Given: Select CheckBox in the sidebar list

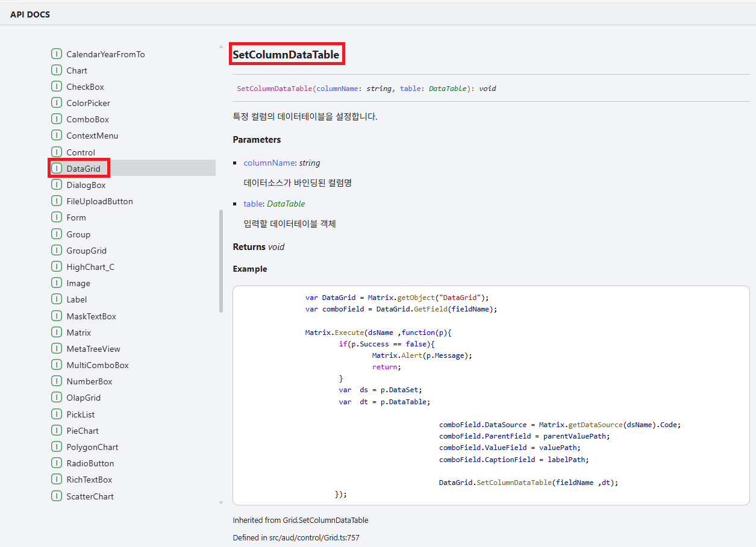Looking at the screenshot, I should (x=85, y=87).
